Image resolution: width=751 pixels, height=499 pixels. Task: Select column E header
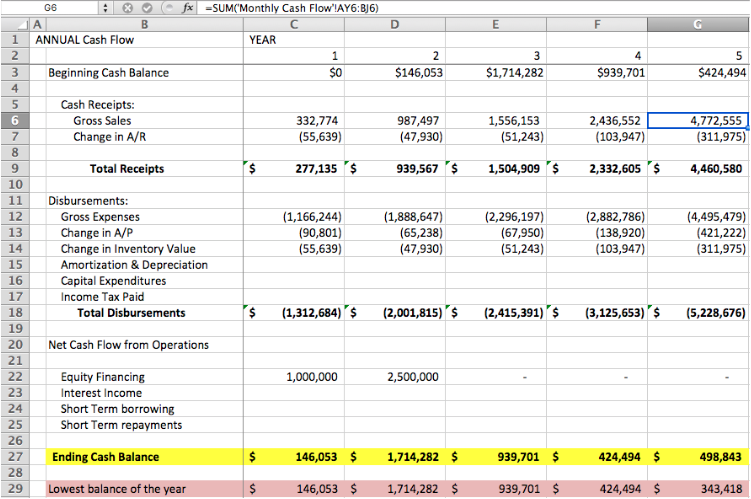coord(496,24)
